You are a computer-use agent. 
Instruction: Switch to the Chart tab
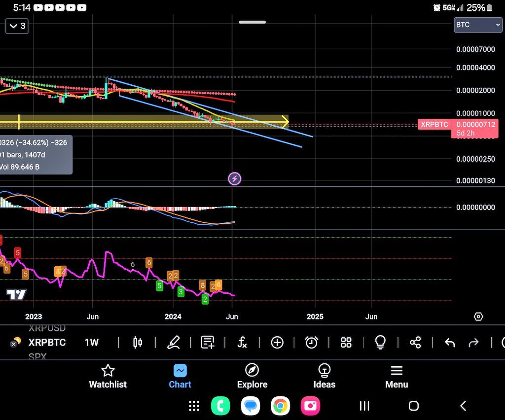click(180, 376)
